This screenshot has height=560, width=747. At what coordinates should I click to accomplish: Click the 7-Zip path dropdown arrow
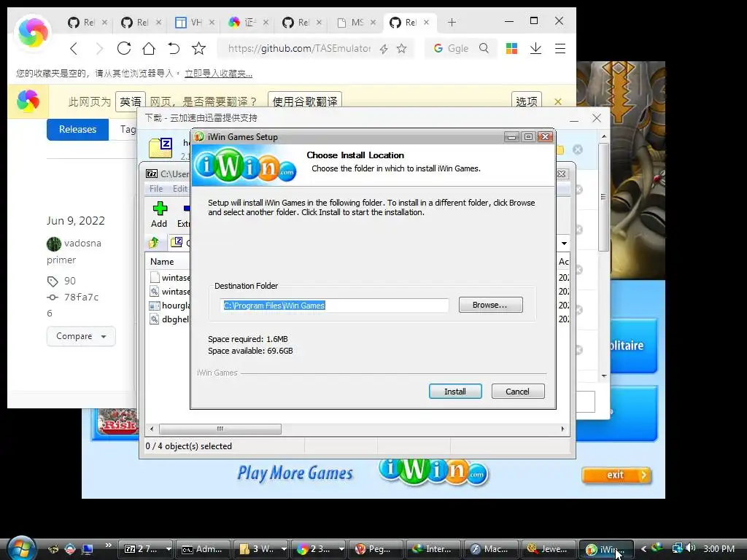coord(564,244)
